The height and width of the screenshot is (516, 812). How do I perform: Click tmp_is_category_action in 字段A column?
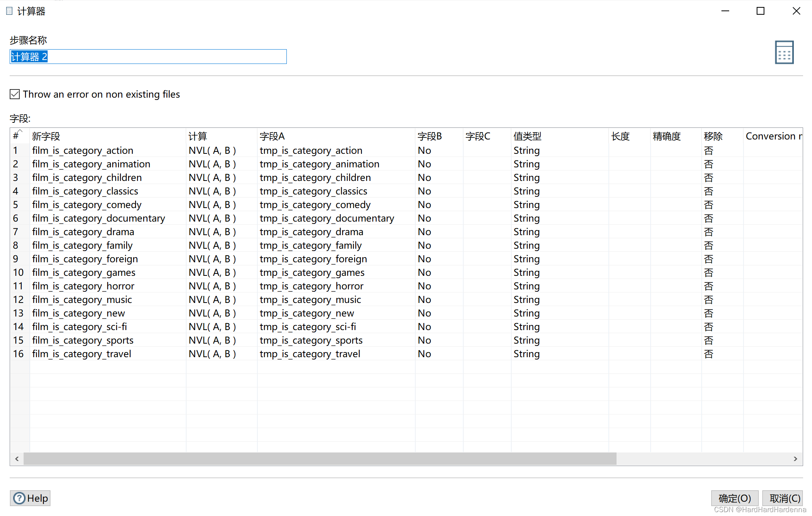coord(336,150)
